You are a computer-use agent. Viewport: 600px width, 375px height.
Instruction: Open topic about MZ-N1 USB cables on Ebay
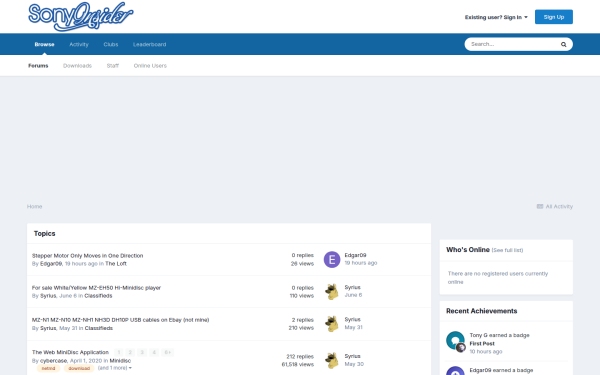tap(120, 320)
